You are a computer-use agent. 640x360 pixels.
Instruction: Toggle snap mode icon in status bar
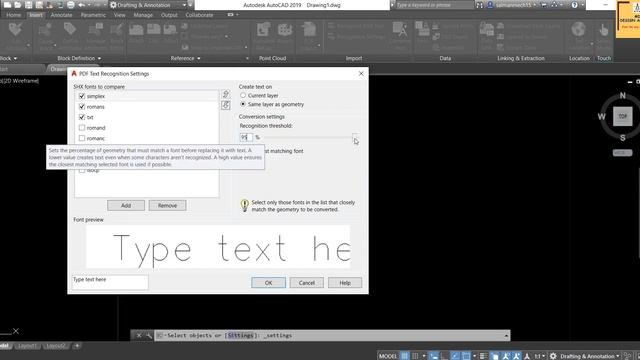pyautogui.click(x=415, y=356)
